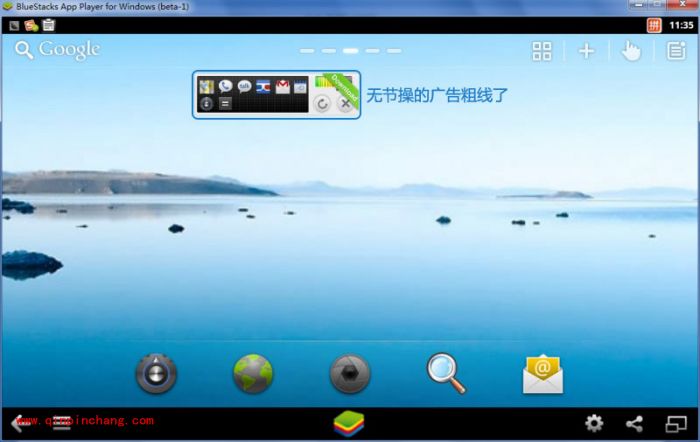Click the share icon in bottom bar
The image size is (700, 442).
pos(634,424)
